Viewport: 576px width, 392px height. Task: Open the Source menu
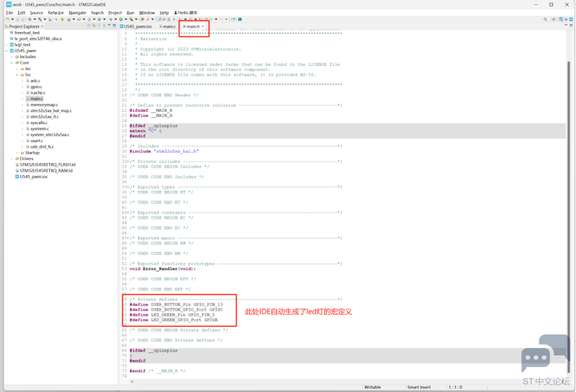pyautogui.click(x=36, y=12)
